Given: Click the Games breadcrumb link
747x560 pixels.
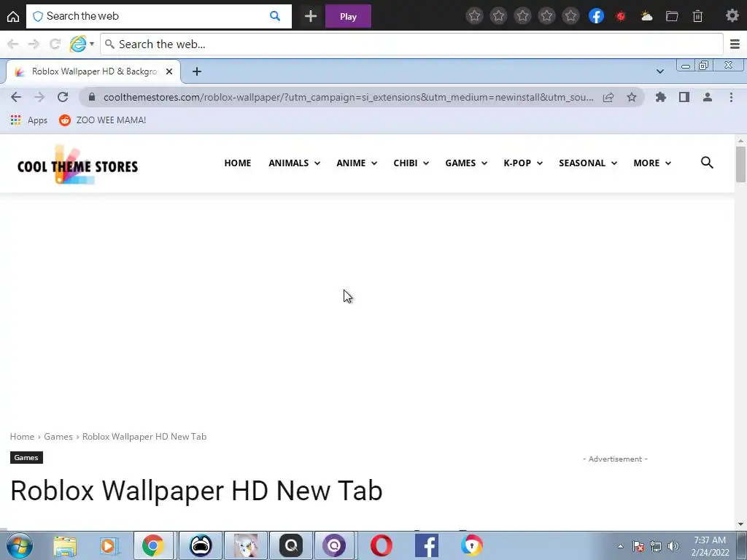Looking at the screenshot, I should pyautogui.click(x=58, y=437).
